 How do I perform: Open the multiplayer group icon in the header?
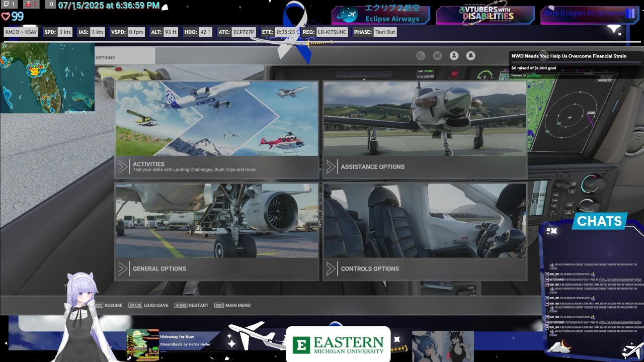pos(437,56)
